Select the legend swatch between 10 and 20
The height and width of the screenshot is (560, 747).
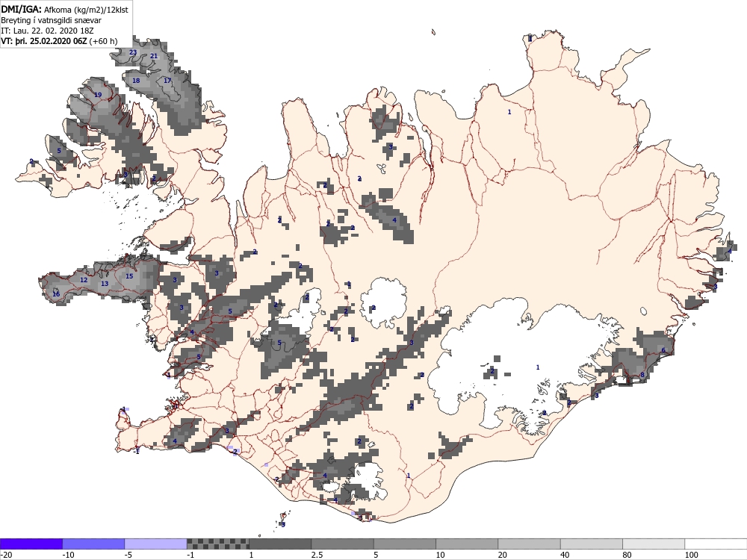467,544
